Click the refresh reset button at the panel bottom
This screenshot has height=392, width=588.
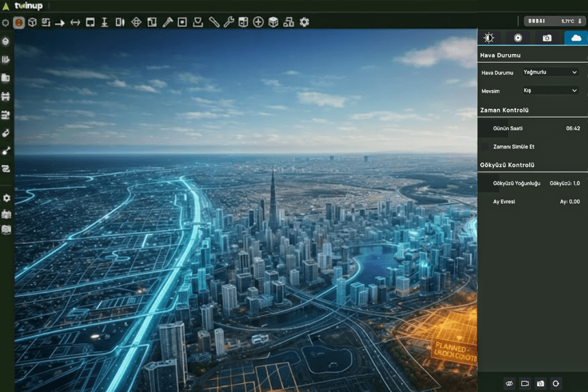pyautogui.click(x=556, y=383)
